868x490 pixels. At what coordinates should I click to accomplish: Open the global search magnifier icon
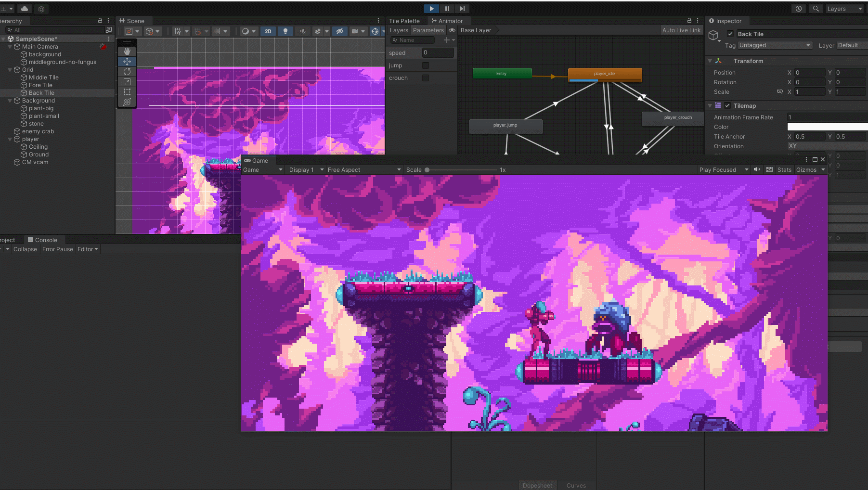pos(816,9)
